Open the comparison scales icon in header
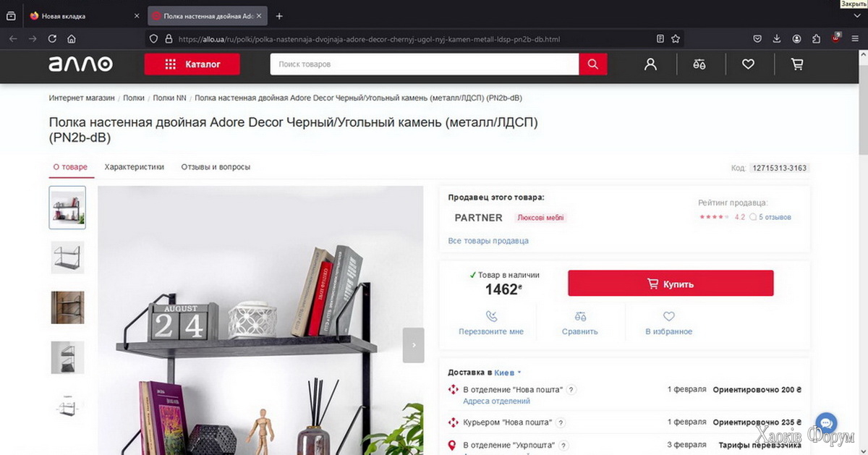Screen dimensions: 868x455 [699, 64]
